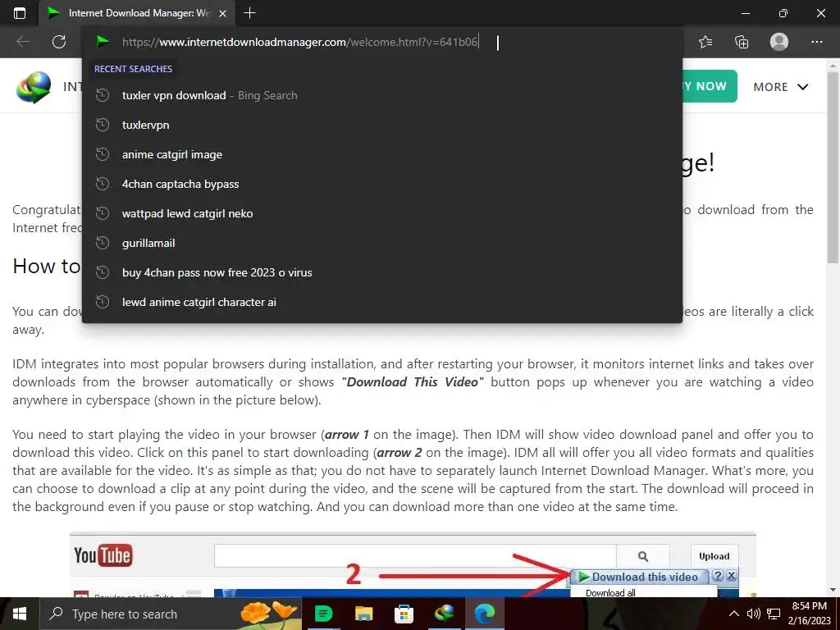Viewport: 840px width, 630px height.
Task: Click the green BUY NOW button
Action: (710, 86)
